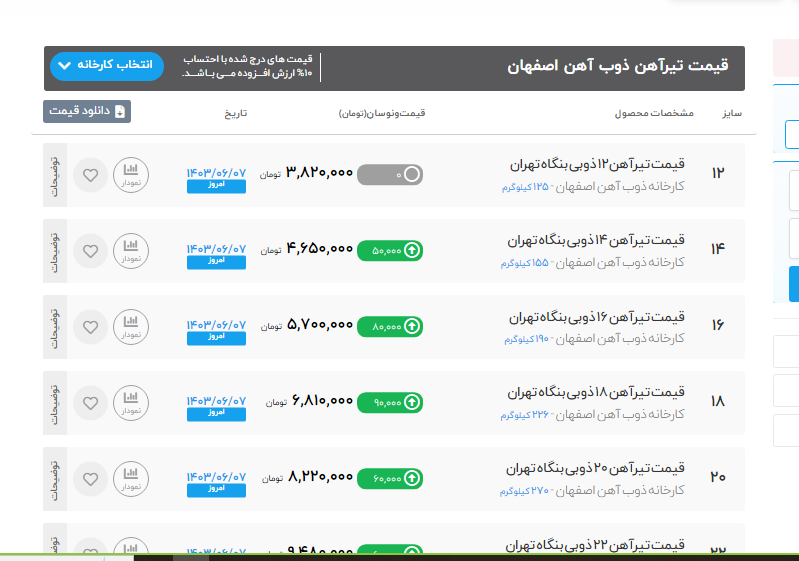The height and width of the screenshot is (561, 799).
Task: Click دانلود قیمت download button
Action: pos(87,112)
